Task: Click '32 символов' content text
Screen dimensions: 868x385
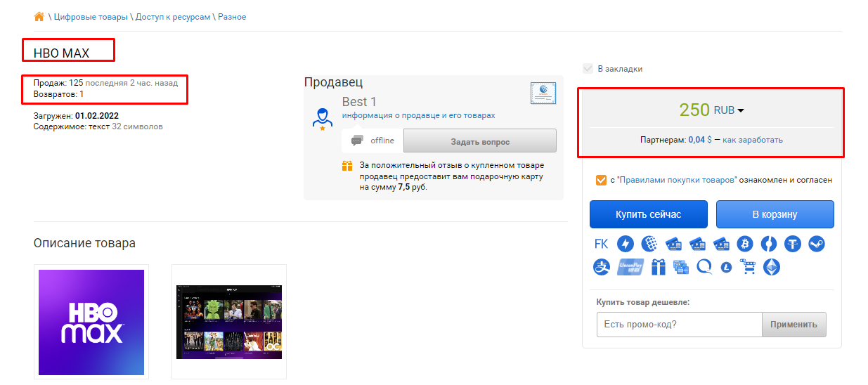Action: 137,126
